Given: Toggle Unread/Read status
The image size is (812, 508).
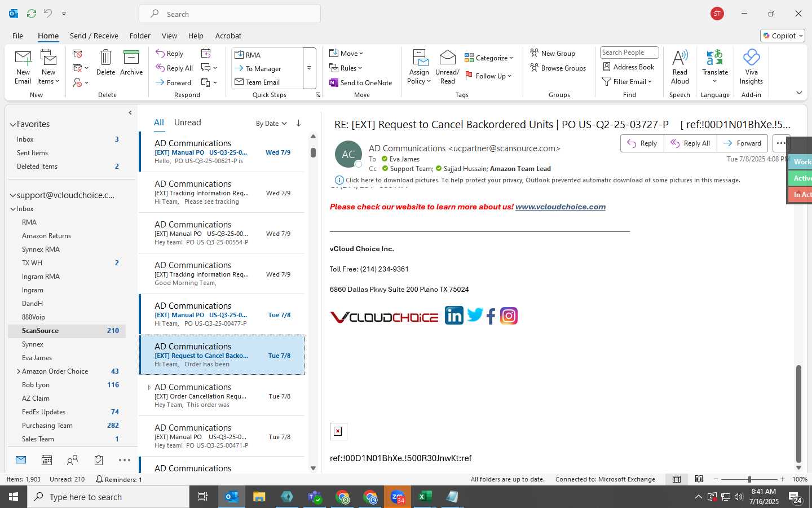Looking at the screenshot, I should click(x=447, y=67).
